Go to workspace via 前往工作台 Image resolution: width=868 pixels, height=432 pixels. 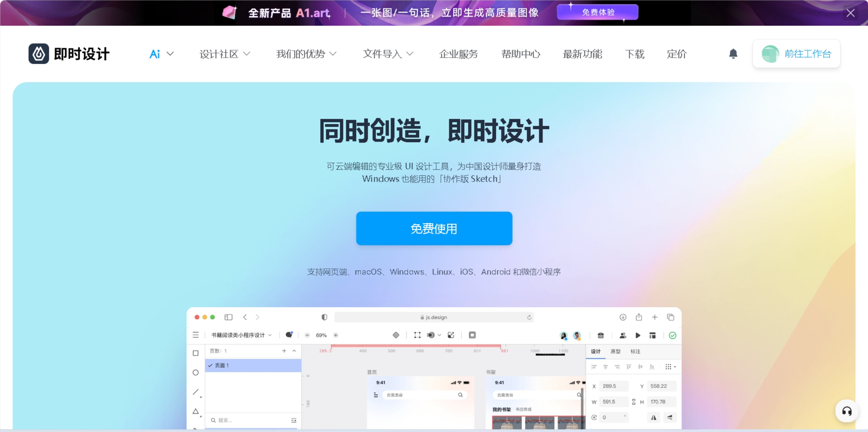[808, 54]
